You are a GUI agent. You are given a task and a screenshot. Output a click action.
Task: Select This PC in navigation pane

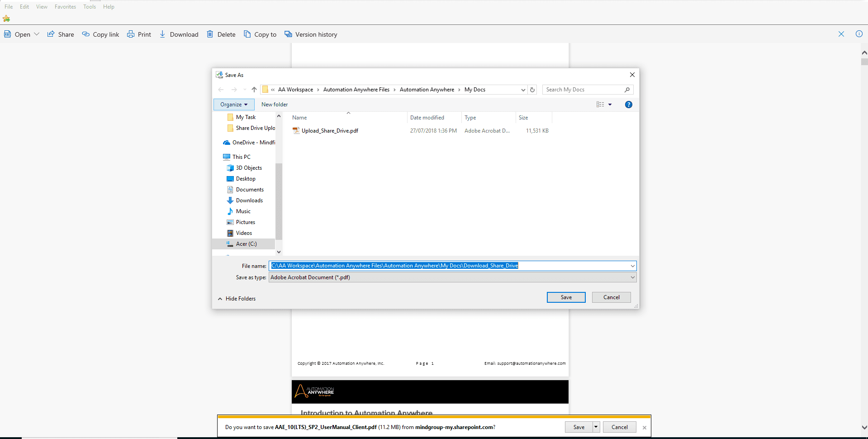(237, 157)
